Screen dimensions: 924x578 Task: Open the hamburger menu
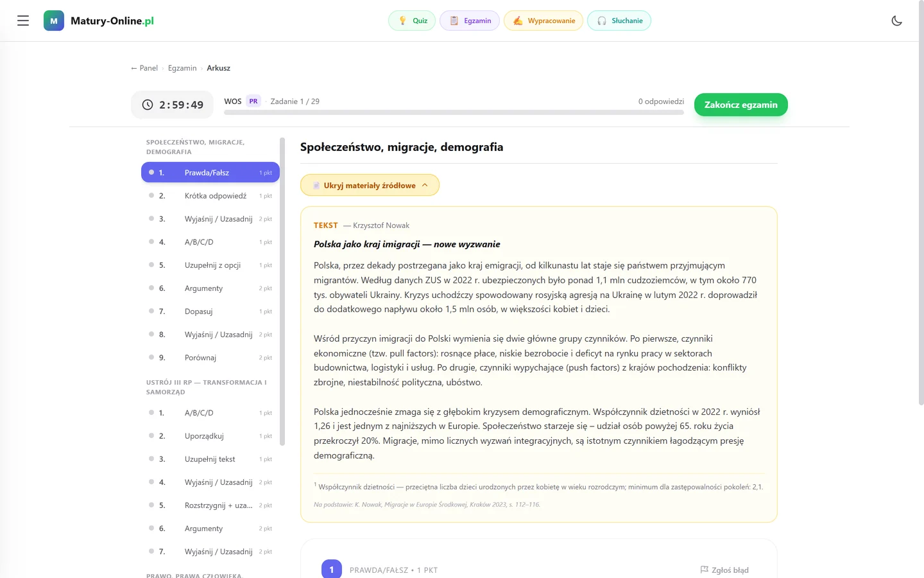tap(23, 21)
